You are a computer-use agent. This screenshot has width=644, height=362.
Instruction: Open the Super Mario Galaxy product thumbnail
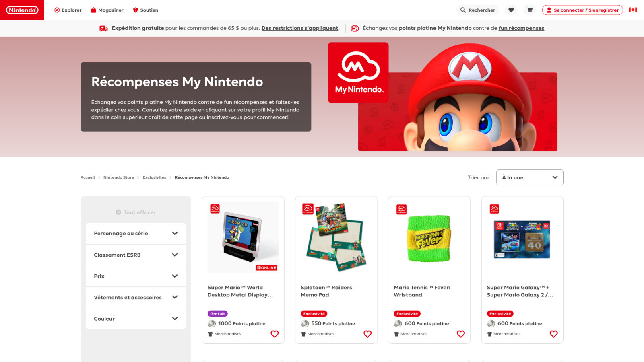point(522,239)
